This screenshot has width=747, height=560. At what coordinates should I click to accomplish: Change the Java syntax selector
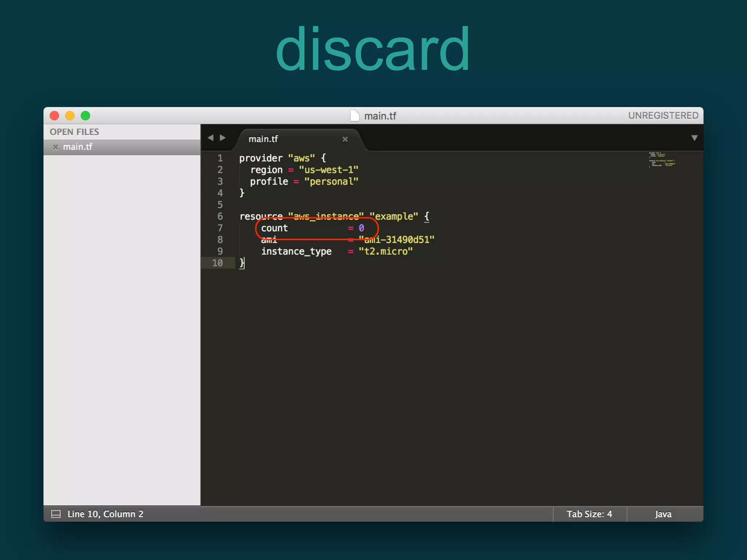tap(663, 514)
